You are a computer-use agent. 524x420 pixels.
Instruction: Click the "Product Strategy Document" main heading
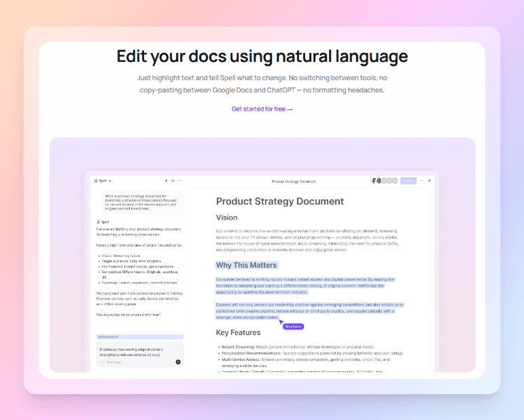pos(280,201)
